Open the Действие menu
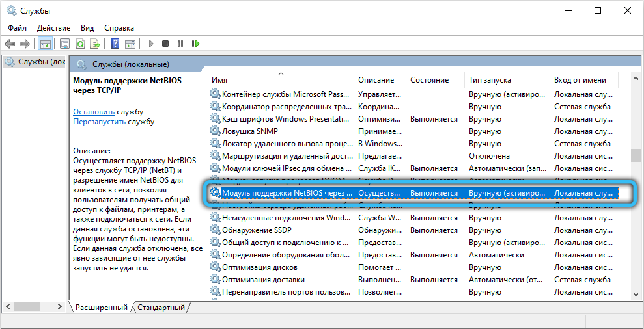 tap(53, 28)
